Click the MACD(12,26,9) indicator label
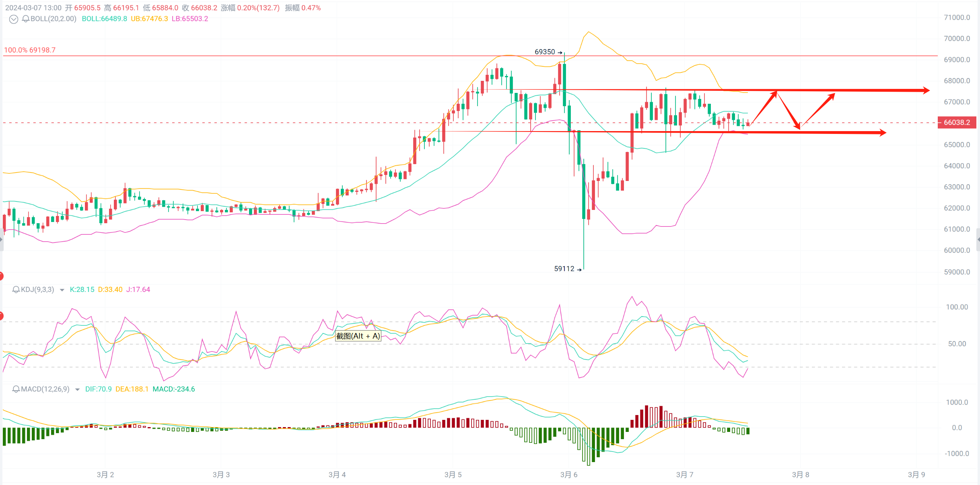This screenshot has height=485, width=980. pos(45,389)
